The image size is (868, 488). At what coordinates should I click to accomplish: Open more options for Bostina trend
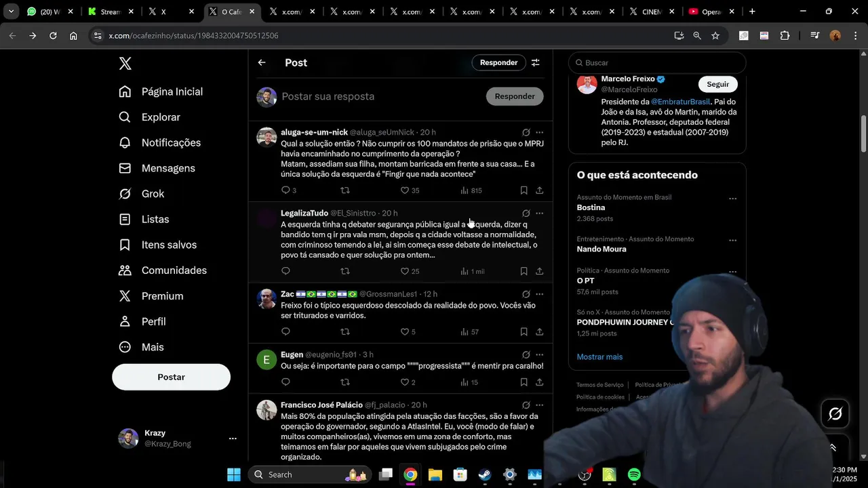[732, 199]
